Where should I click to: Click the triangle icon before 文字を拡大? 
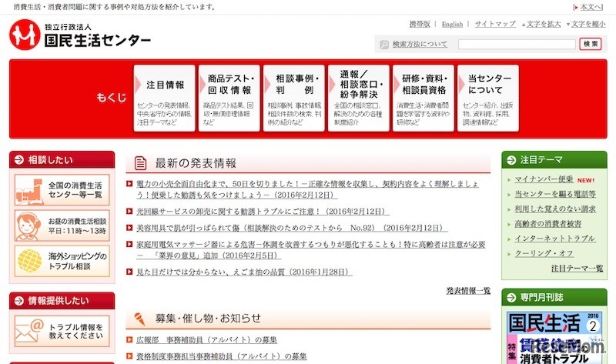coord(524,25)
